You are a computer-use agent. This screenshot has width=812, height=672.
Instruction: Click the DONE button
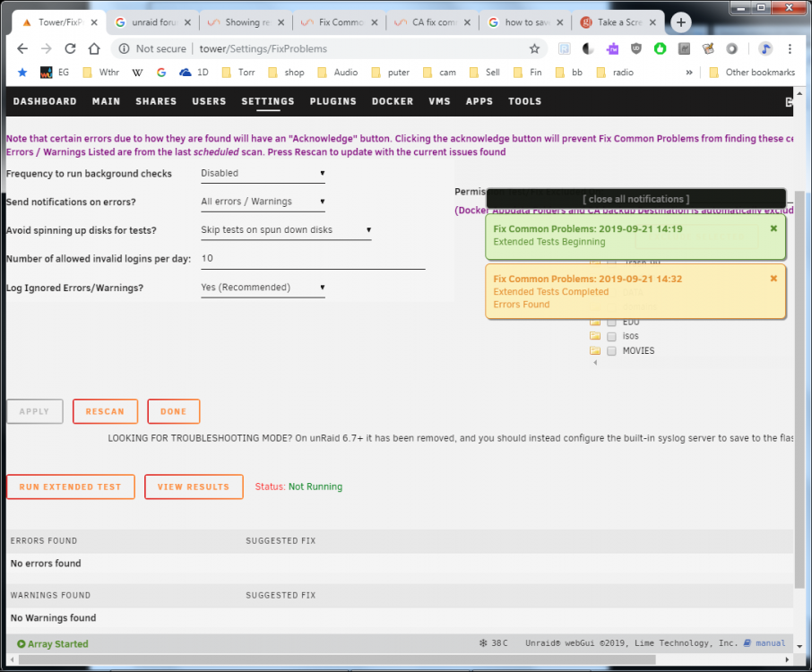174,411
